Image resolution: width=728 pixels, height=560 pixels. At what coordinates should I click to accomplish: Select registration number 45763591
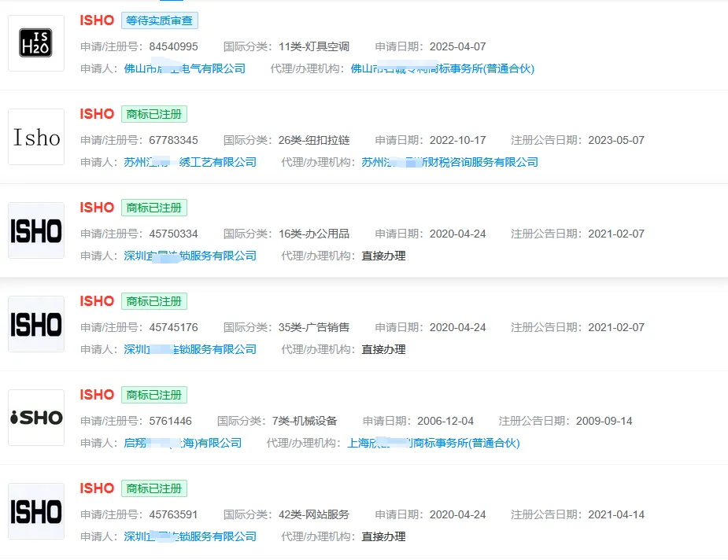174,515
